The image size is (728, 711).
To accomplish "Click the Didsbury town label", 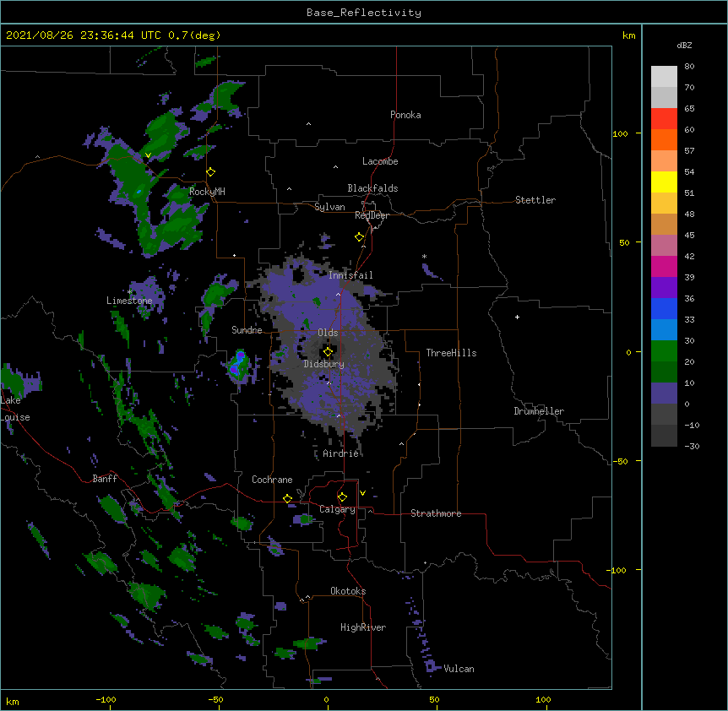I will 324,364.
